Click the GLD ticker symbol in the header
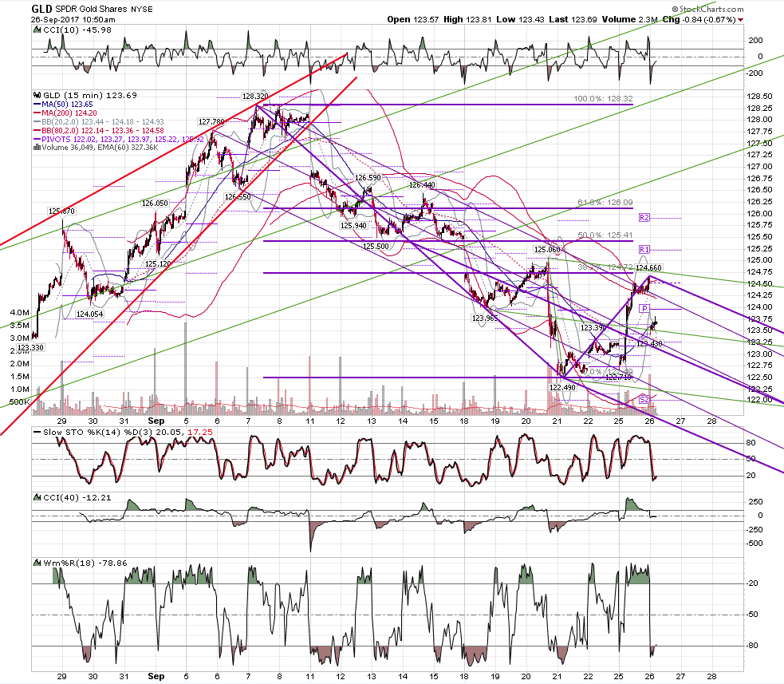Image resolution: width=784 pixels, height=684 pixels. [41, 9]
